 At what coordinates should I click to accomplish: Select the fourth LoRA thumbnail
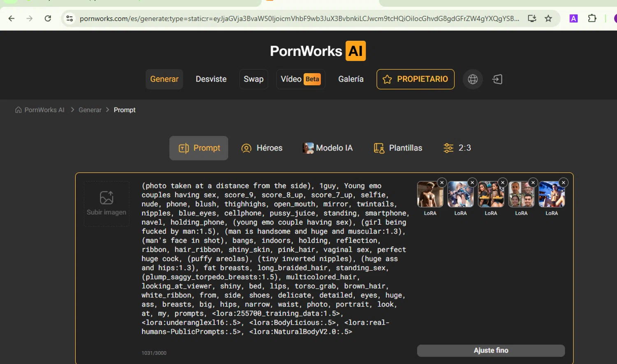click(522, 195)
